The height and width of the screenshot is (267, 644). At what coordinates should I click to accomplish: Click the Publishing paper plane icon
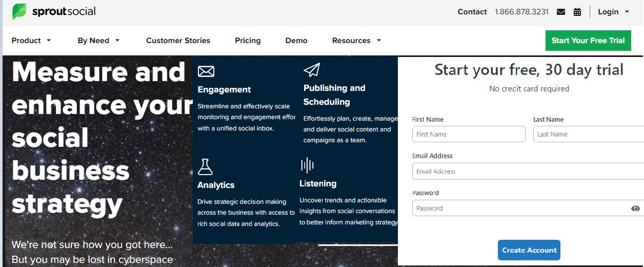312,70
